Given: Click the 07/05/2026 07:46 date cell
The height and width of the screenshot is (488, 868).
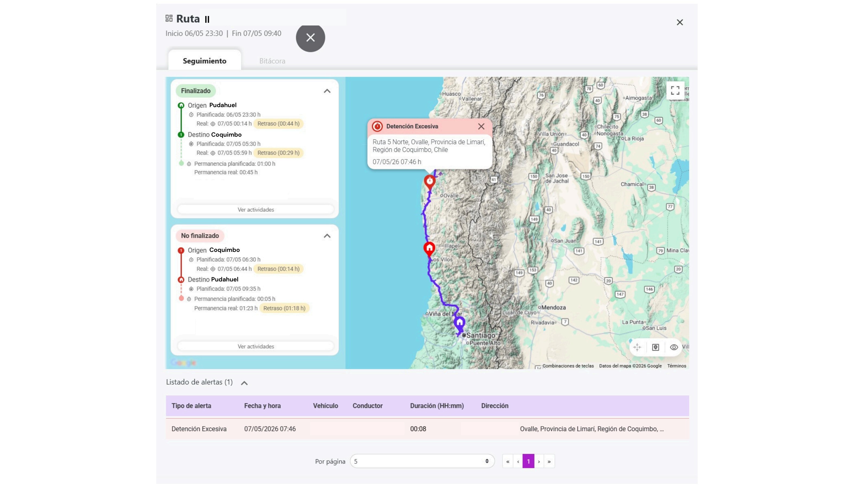Looking at the screenshot, I should click(x=270, y=429).
